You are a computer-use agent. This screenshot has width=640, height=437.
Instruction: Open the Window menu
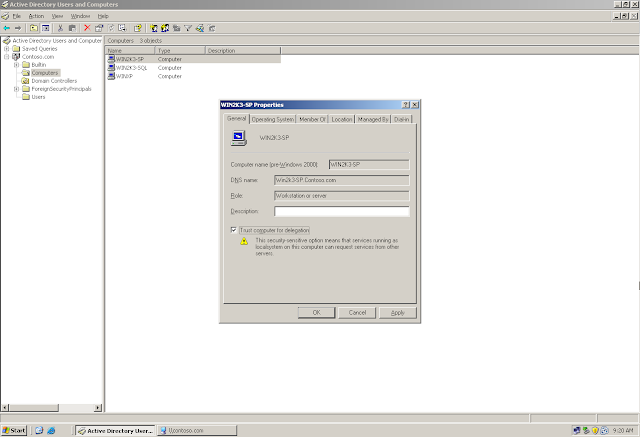[80, 16]
